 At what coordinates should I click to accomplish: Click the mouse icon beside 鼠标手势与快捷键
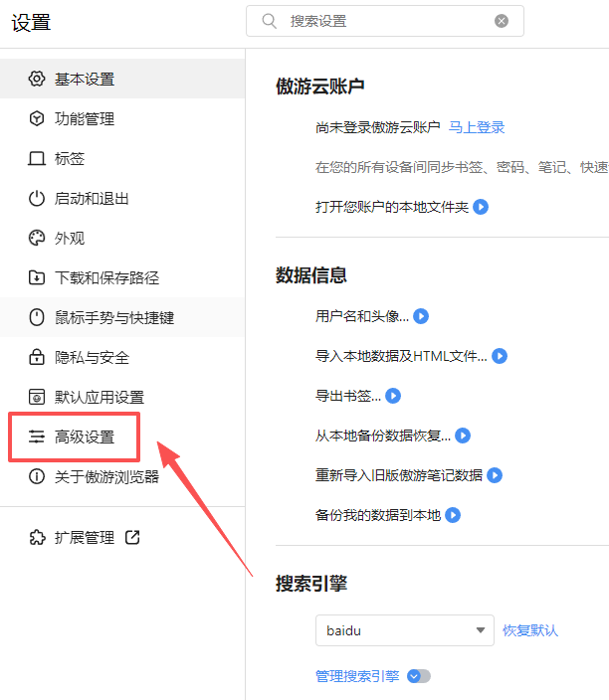point(37,317)
